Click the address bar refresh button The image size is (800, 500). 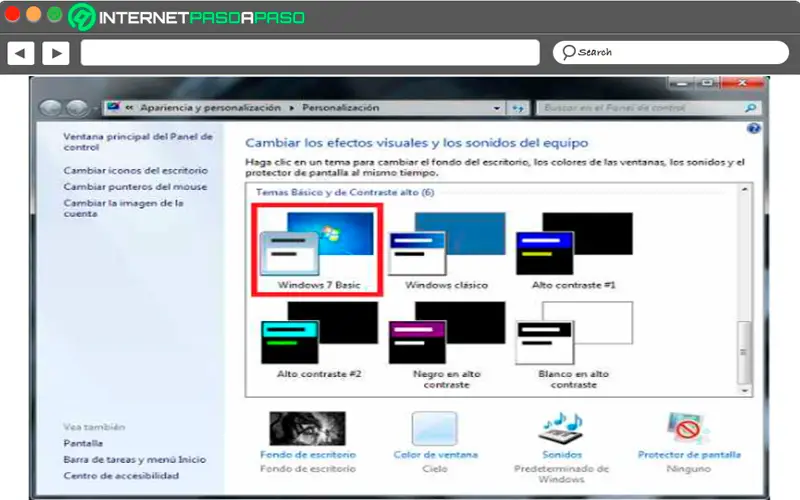(x=518, y=108)
